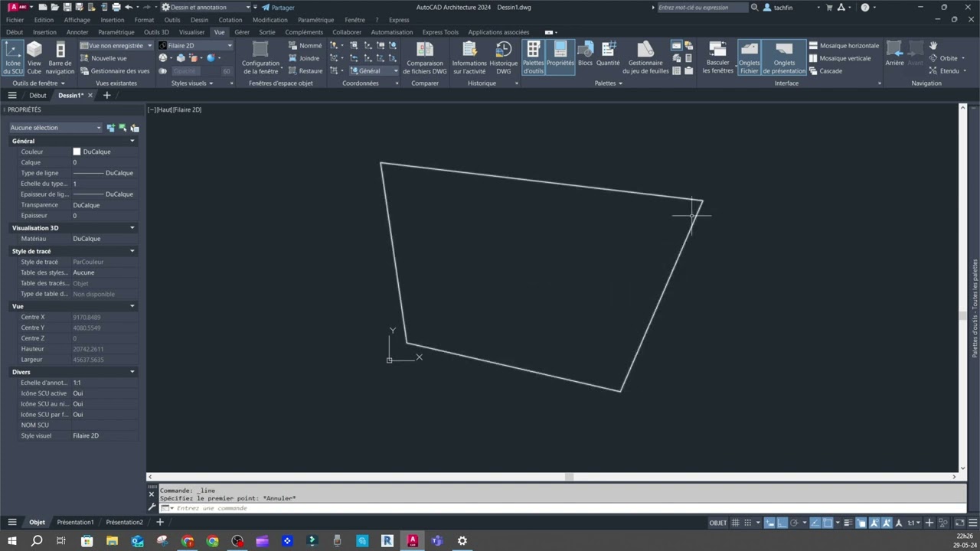Screen dimensions: 980x551
Task: Collapse the Style de tracé section
Action: point(132,251)
